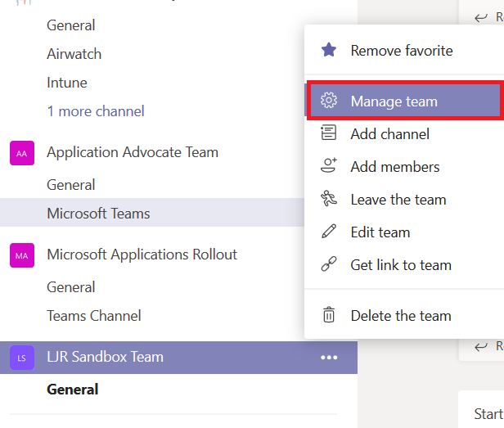
Task: Select the LJR Sandbox Team row
Action: tap(178, 358)
